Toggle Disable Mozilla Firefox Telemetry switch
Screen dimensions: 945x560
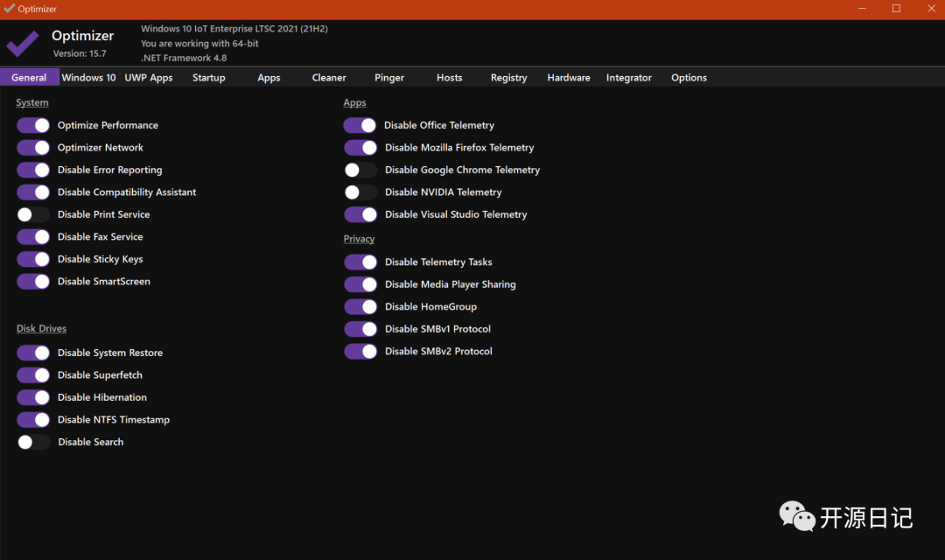tap(360, 148)
